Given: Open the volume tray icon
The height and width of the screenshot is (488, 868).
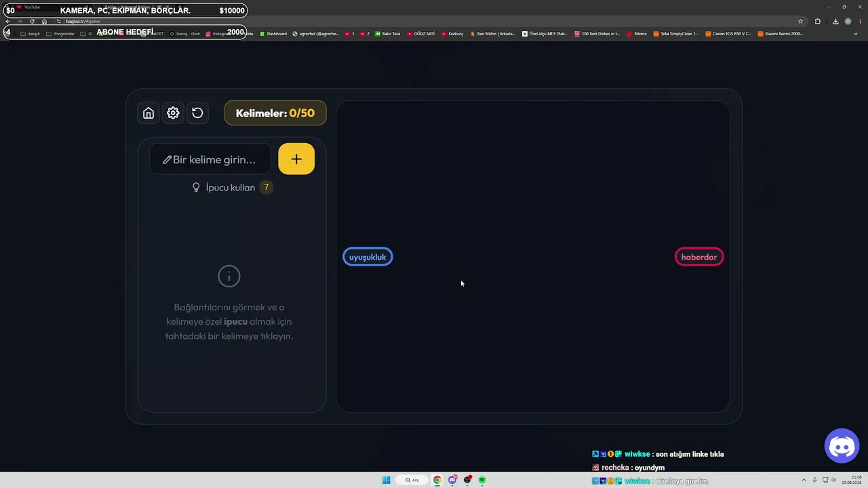Looking at the screenshot, I should click(x=833, y=480).
